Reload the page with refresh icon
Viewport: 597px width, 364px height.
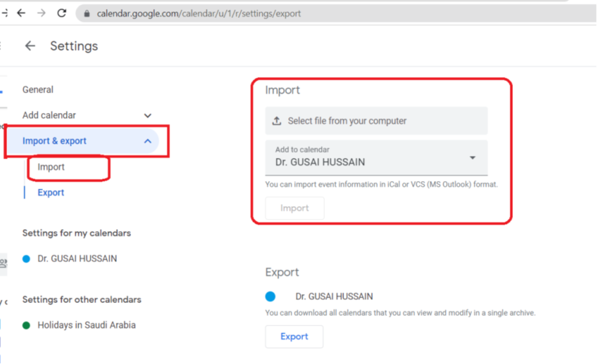click(x=62, y=13)
